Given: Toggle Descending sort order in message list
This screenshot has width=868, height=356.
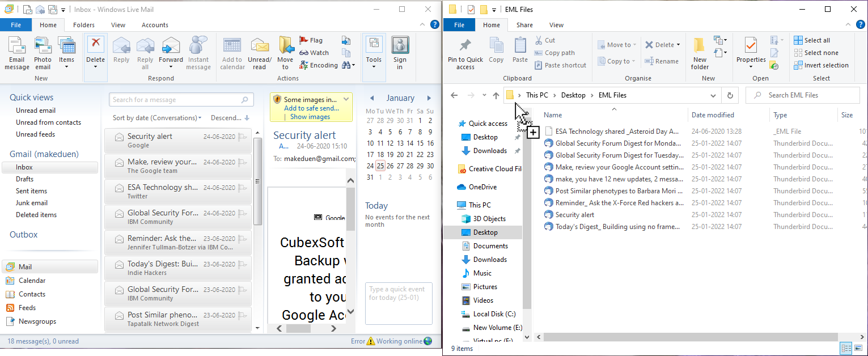Looking at the screenshot, I should click(230, 118).
